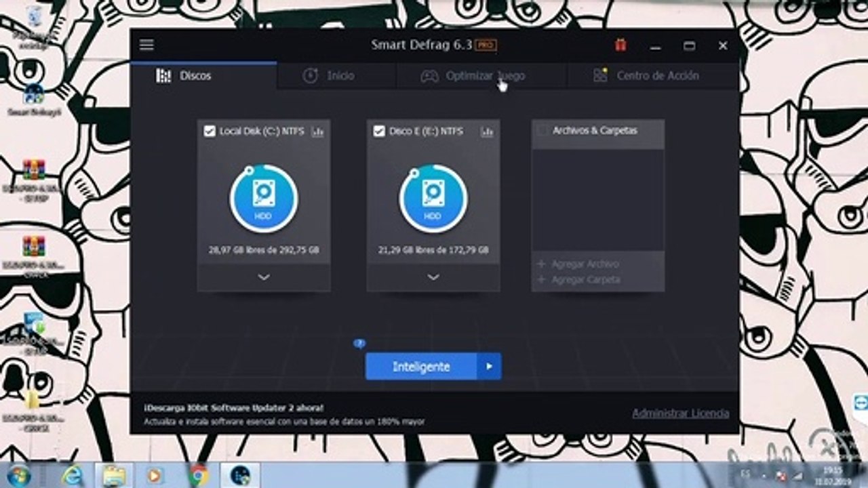The width and height of the screenshot is (868, 488).
Task: Minimize the Smart Defrag window
Action: [655, 46]
